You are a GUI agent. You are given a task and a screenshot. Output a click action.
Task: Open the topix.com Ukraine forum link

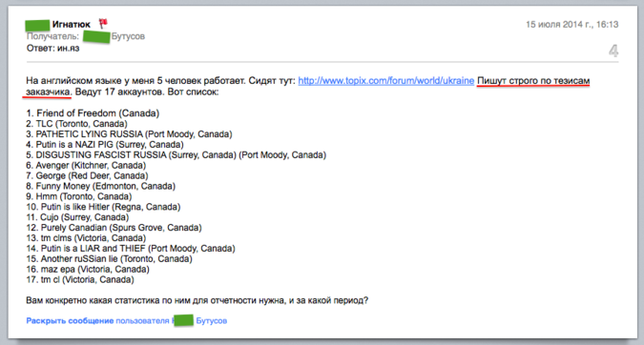click(386, 81)
